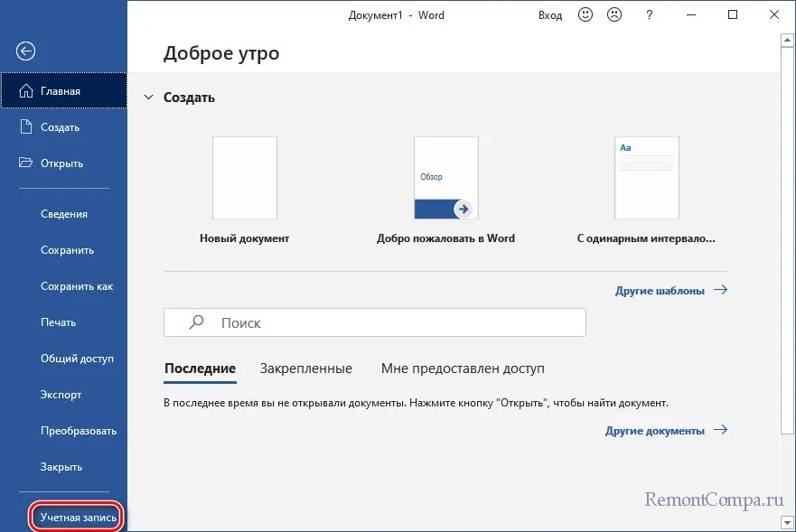Open the Новый документ blank template
The width and height of the screenshot is (796, 532).
coord(244,178)
